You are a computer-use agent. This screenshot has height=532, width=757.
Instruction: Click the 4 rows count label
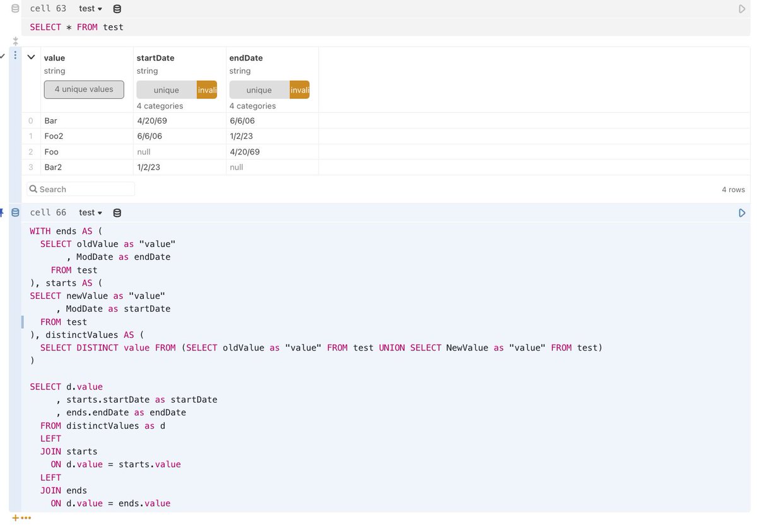point(733,190)
